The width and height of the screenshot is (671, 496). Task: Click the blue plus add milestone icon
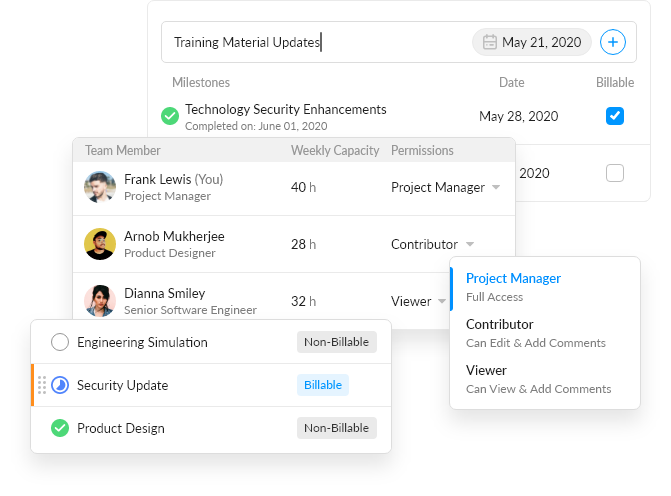(x=612, y=42)
